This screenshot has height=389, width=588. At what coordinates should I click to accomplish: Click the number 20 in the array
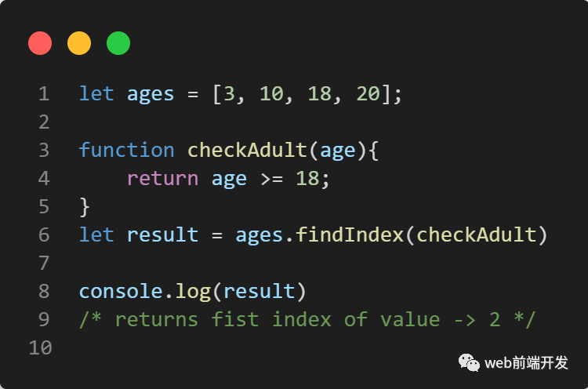pos(368,94)
